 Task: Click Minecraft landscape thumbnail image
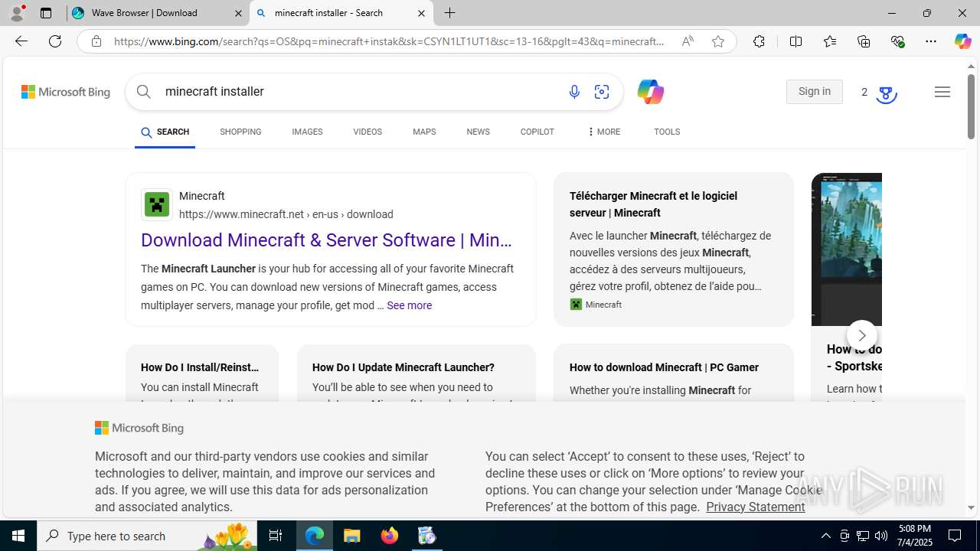[x=847, y=249]
